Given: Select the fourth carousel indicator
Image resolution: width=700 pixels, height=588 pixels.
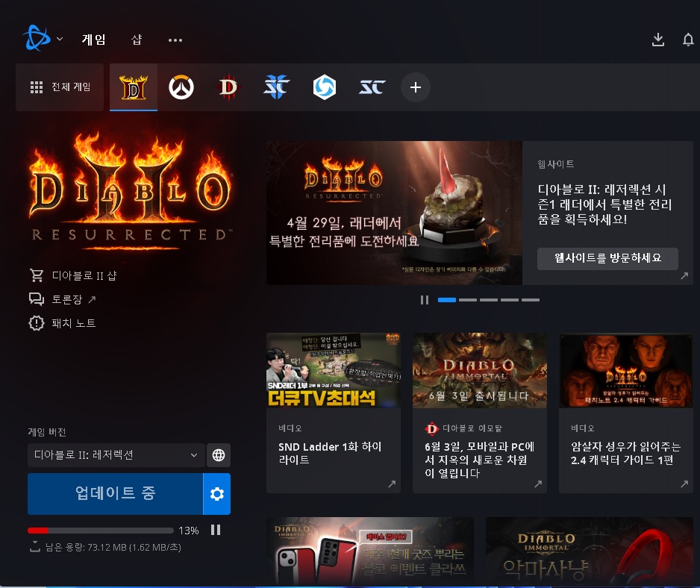Looking at the screenshot, I should [510, 300].
